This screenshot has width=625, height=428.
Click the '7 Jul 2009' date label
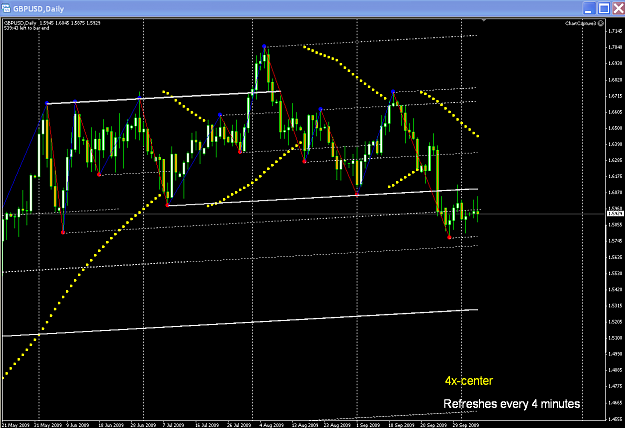point(173,425)
